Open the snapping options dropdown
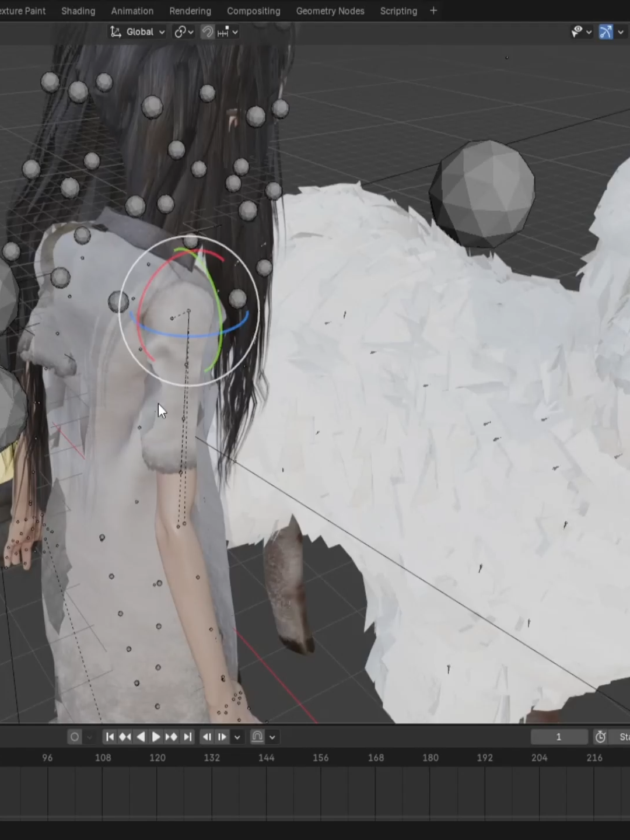 (x=228, y=32)
